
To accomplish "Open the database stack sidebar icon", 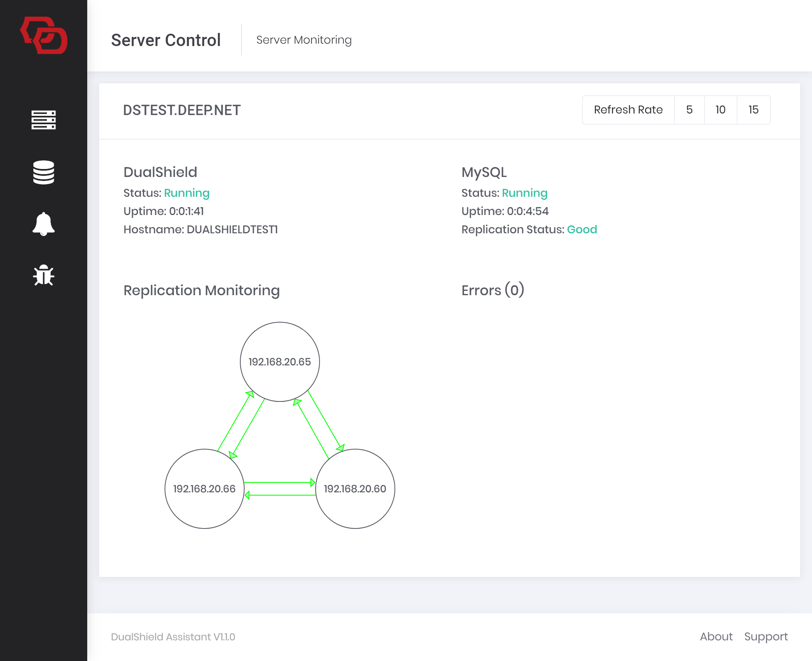I will (44, 172).
